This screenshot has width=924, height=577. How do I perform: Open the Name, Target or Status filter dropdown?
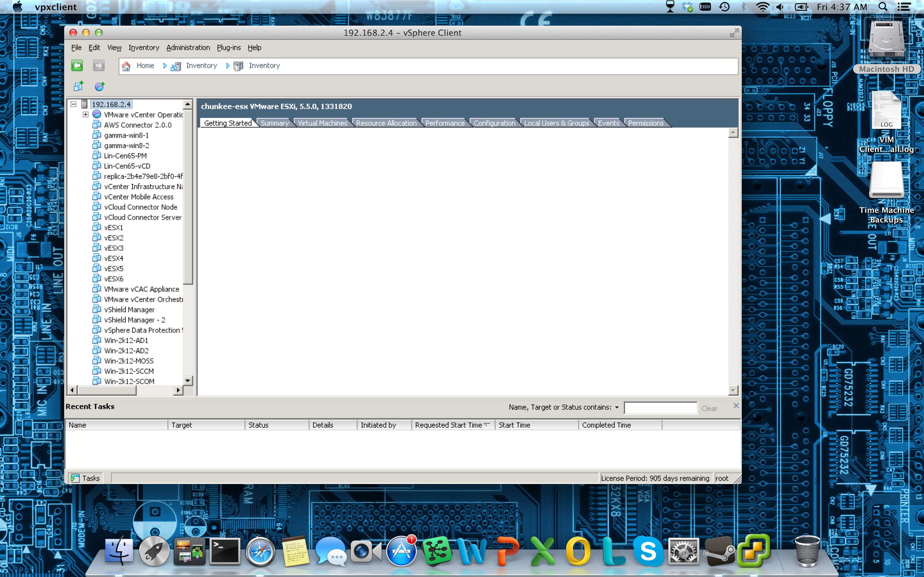617,407
